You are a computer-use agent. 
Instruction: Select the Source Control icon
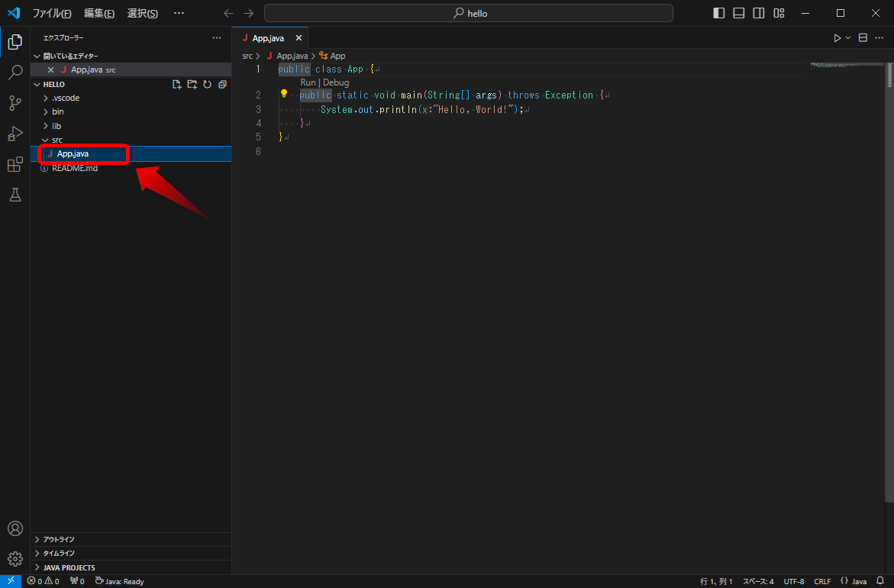tap(15, 103)
